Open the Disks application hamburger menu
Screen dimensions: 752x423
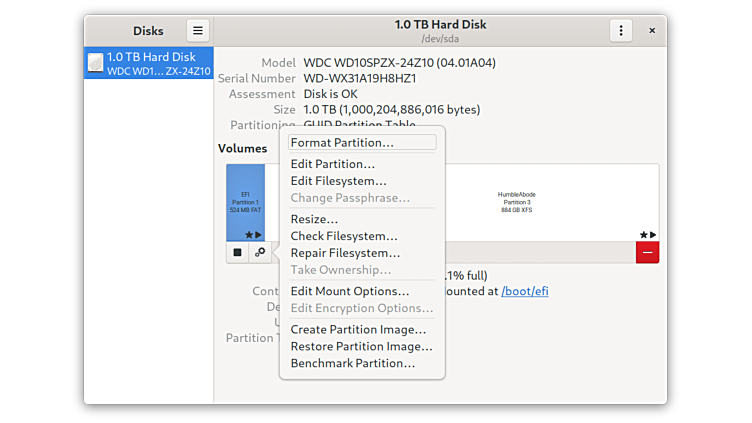pos(197,31)
